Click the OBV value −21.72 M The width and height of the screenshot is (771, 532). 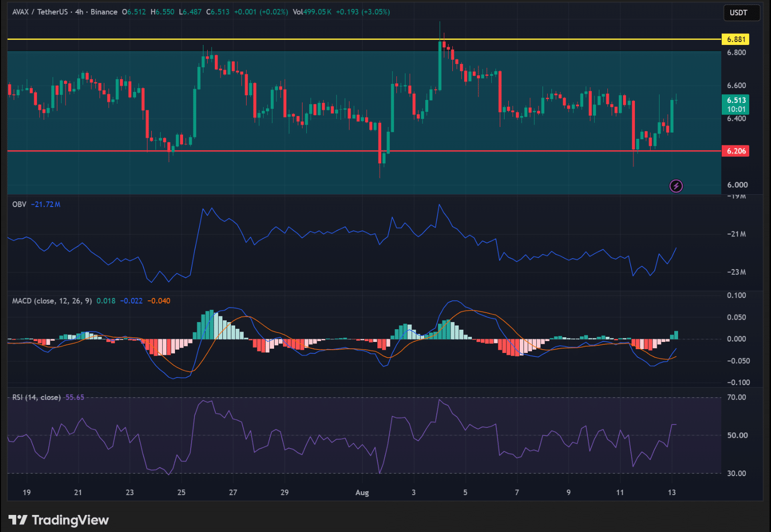[46, 205]
